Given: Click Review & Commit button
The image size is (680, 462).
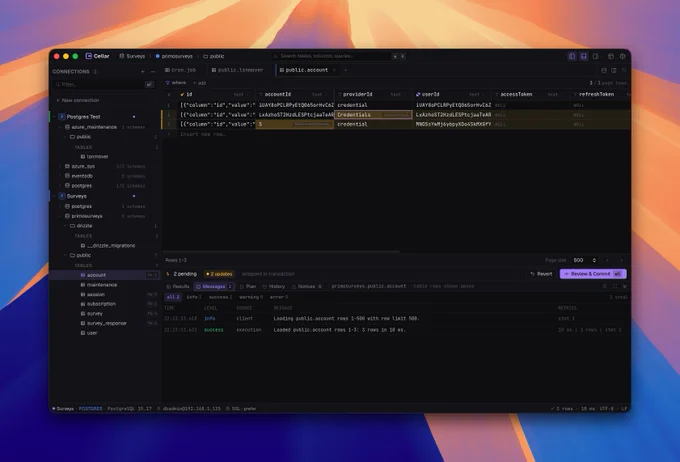Looking at the screenshot, I should point(593,274).
